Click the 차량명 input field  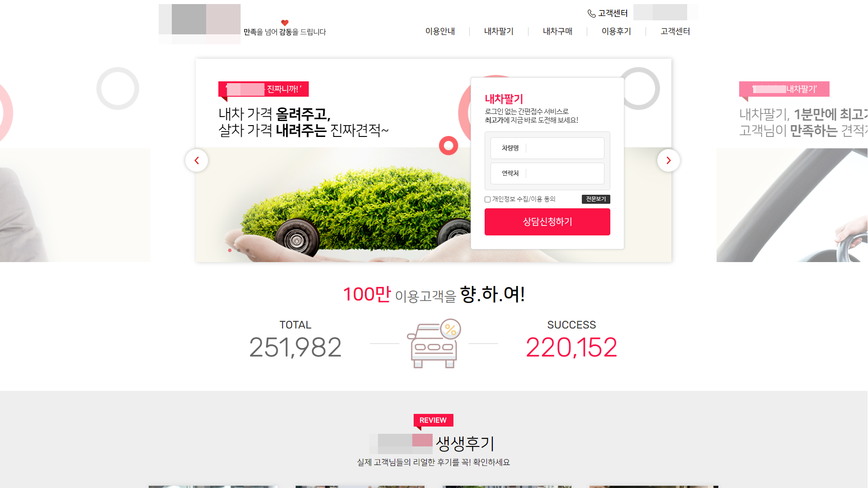pos(547,148)
